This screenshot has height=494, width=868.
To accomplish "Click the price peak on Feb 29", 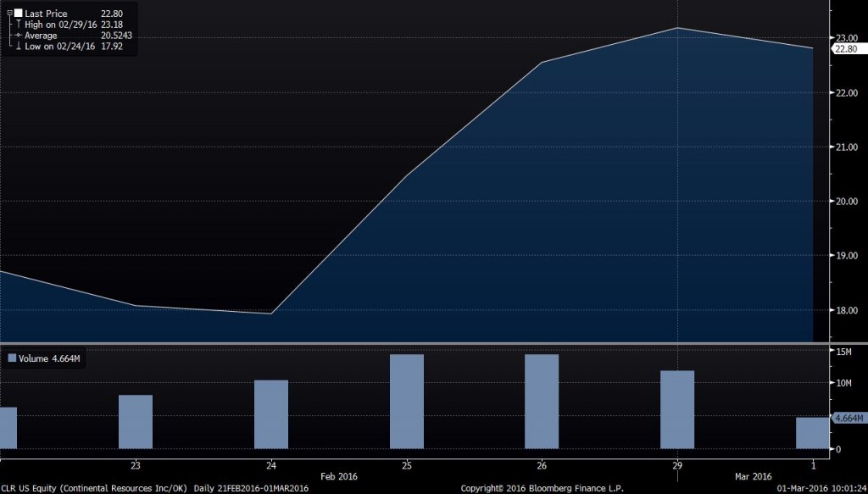I will coord(677,28).
